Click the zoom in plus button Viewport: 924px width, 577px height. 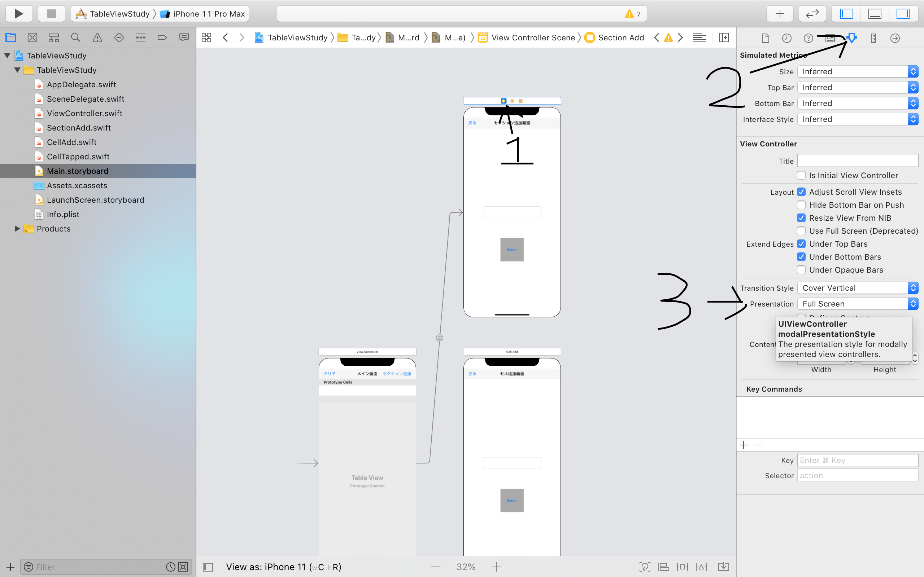[x=496, y=567]
